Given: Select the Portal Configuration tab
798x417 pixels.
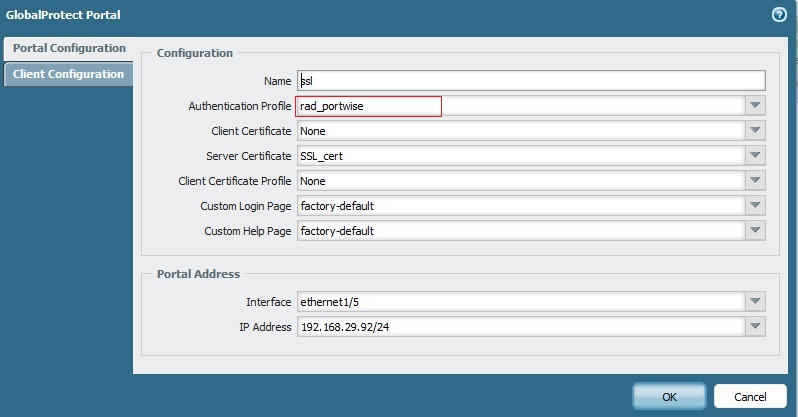Looking at the screenshot, I should tap(68, 48).
